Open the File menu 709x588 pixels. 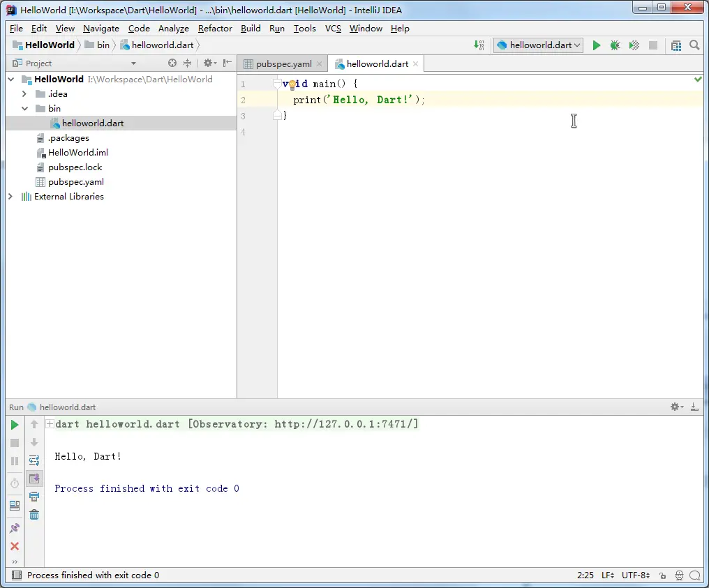tap(16, 29)
